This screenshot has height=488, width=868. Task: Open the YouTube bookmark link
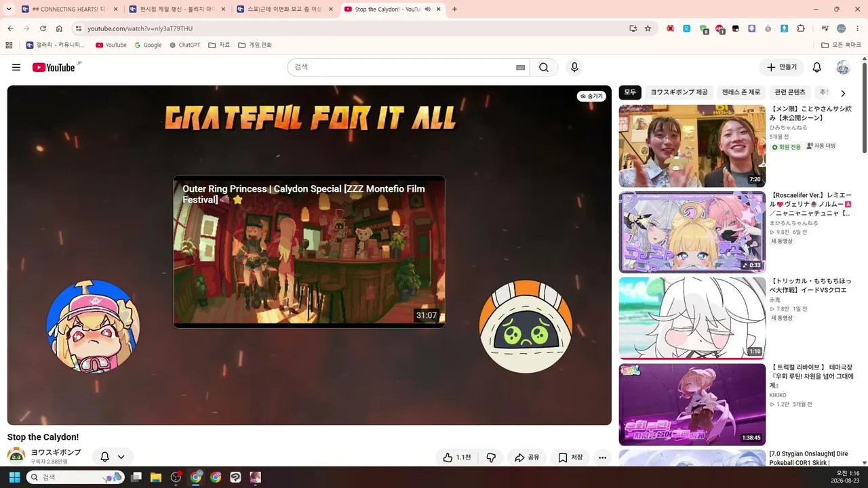[111, 45]
